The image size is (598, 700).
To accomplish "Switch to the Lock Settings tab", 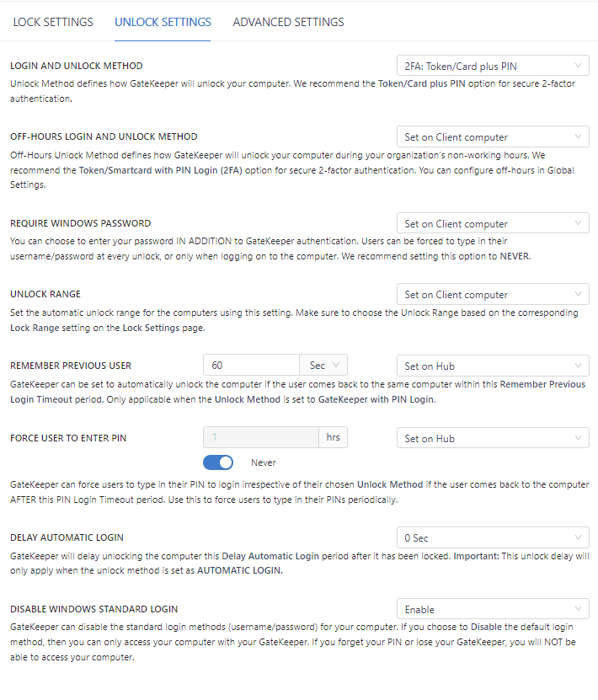I will pyautogui.click(x=53, y=22).
